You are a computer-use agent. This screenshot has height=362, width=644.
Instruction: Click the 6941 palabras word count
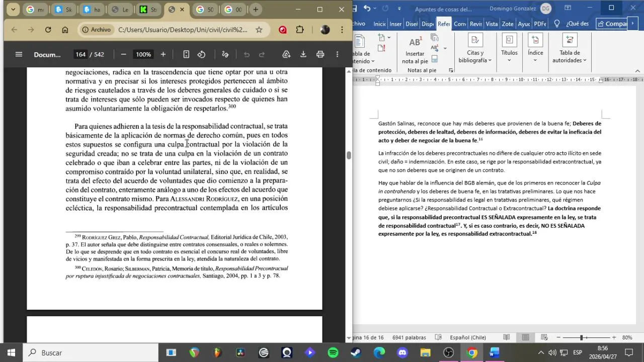[409, 337]
